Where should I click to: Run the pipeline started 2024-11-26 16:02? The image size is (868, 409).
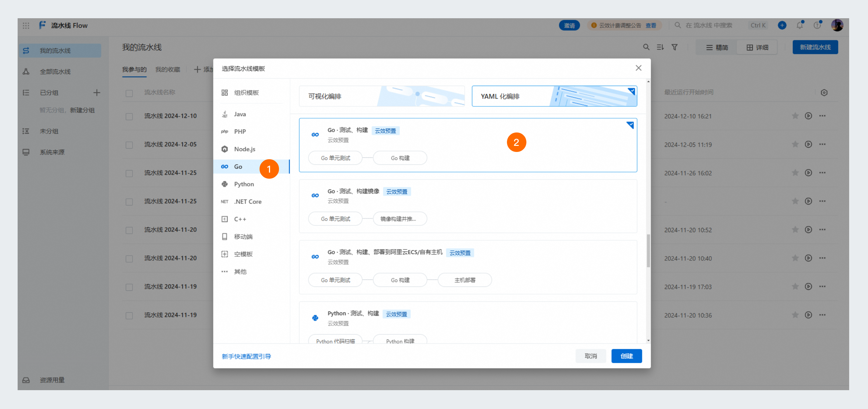(808, 173)
